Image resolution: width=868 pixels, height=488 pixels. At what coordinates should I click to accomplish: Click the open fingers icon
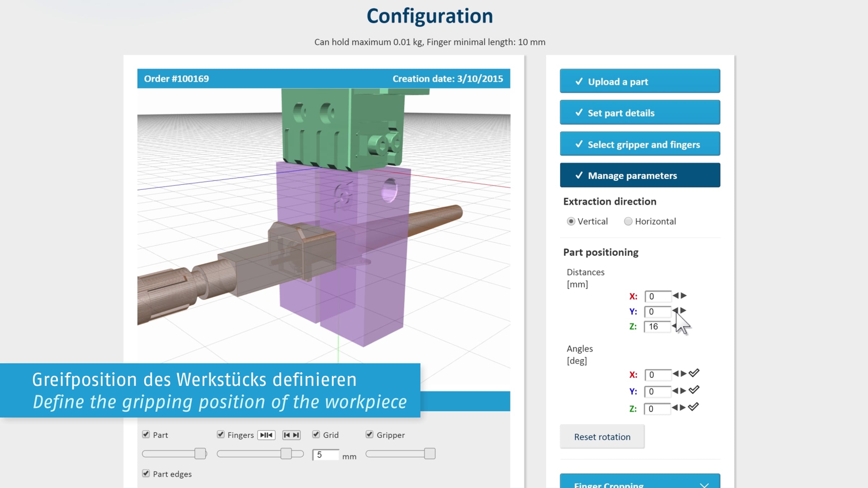click(x=292, y=435)
